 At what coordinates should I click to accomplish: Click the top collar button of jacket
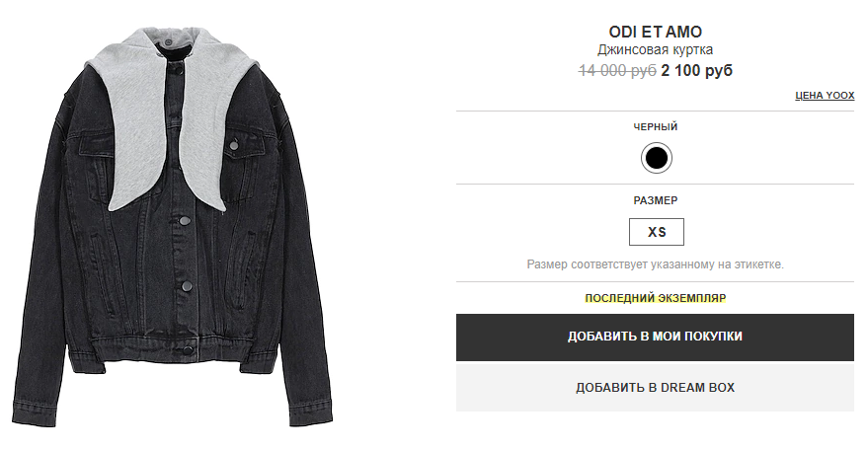[x=177, y=70]
